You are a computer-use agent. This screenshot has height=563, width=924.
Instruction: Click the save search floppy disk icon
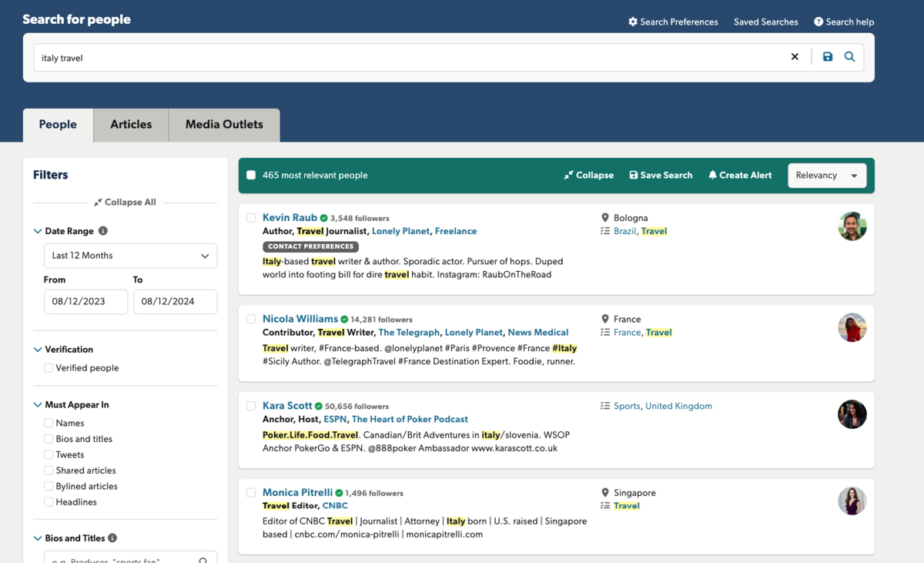point(828,57)
